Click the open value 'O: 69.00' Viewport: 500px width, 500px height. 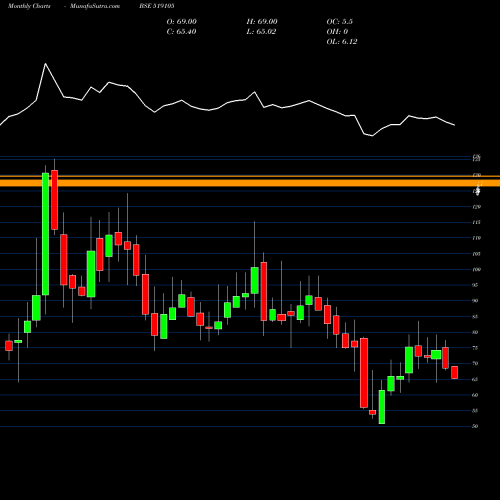pos(182,22)
